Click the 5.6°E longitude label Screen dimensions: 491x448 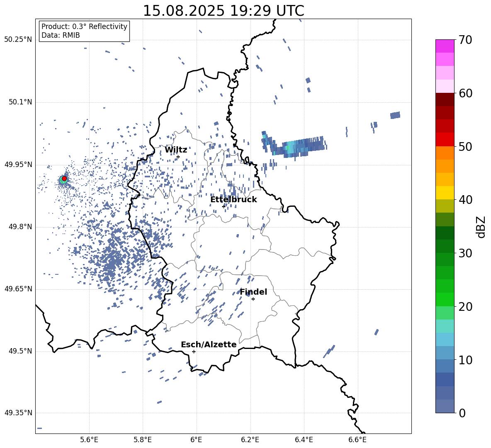point(89,440)
